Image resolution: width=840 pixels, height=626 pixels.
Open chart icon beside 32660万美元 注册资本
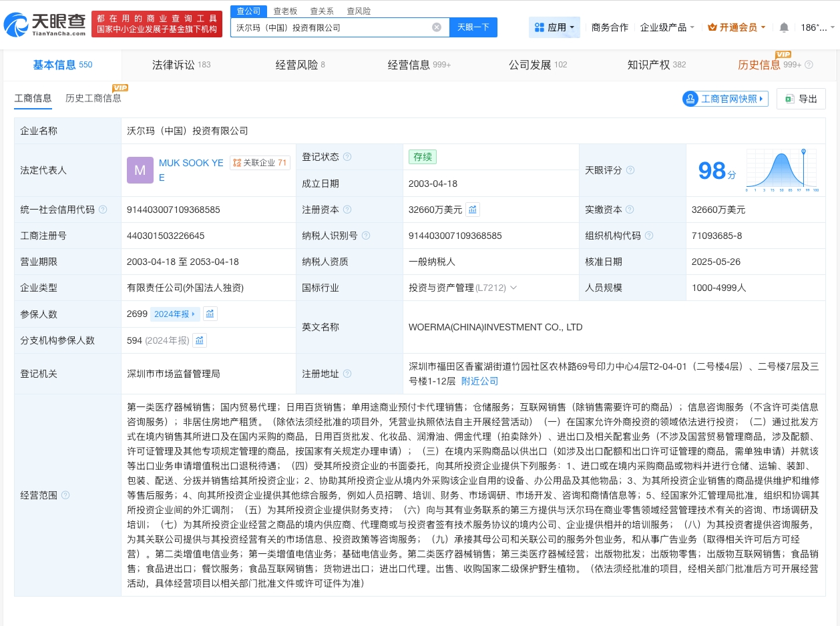pos(472,210)
